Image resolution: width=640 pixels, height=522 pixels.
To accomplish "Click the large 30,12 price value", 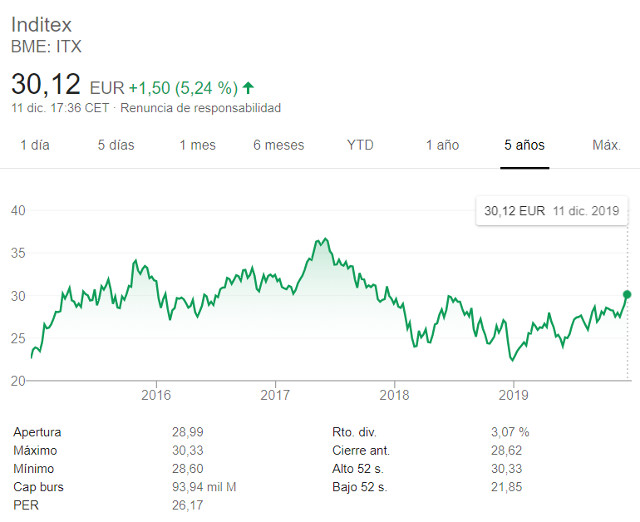I will tap(46, 84).
